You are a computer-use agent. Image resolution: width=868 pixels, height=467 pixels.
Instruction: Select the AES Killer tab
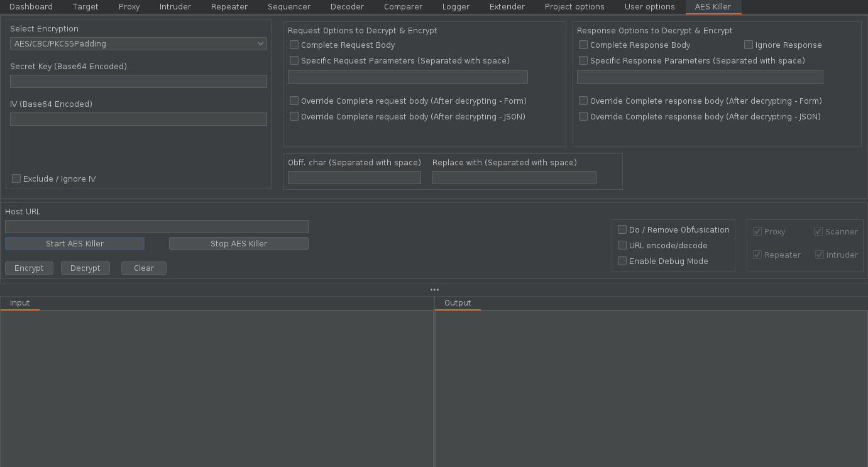713,7
